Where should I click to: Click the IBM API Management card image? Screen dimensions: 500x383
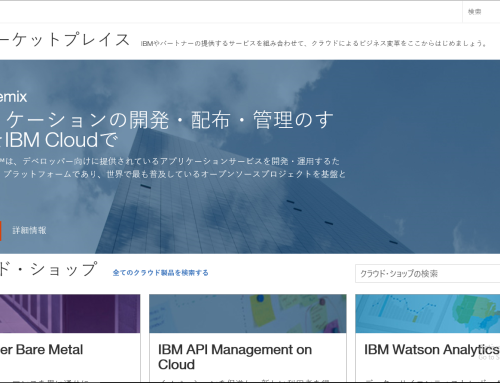(x=248, y=314)
